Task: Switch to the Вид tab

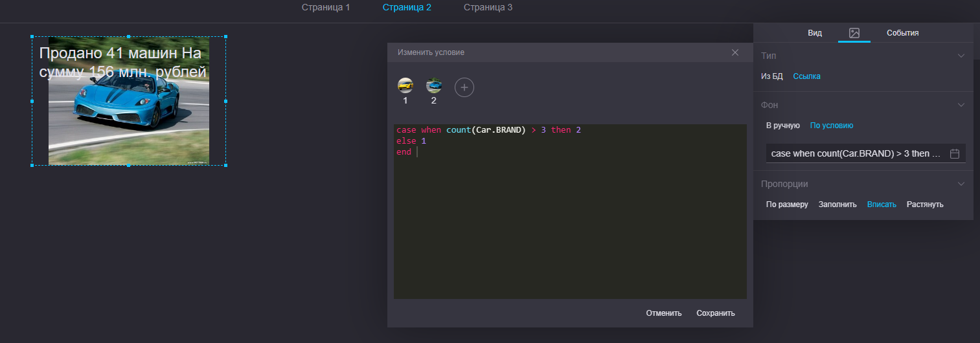Action: coord(815,33)
